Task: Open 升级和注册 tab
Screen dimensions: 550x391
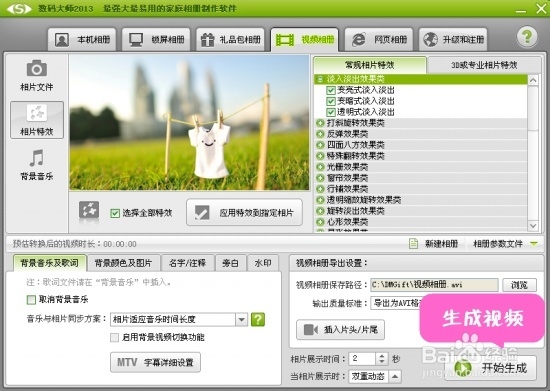Action: tap(453, 39)
